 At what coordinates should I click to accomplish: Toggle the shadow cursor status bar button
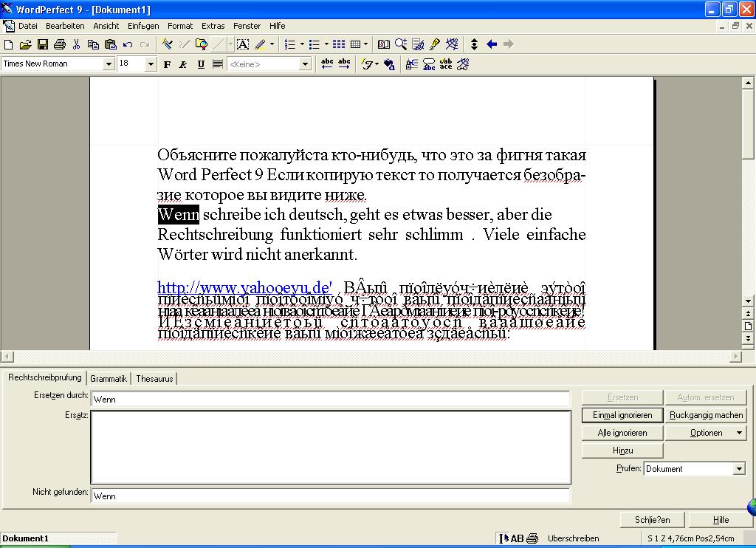click(x=503, y=538)
